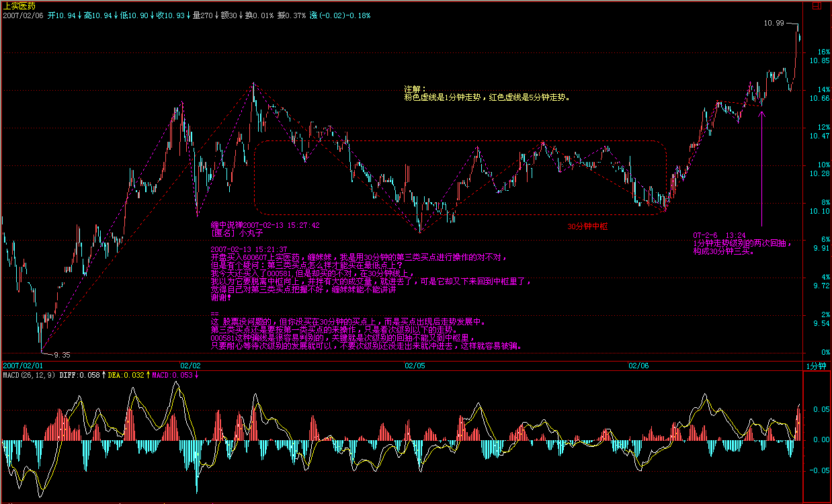
Task: Click the magenta upward arrow annotation
Action: [x=761, y=168]
